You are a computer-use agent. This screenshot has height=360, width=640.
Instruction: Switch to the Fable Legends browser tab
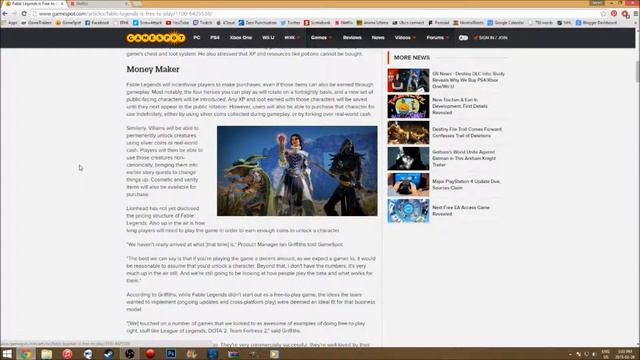coord(34,4)
